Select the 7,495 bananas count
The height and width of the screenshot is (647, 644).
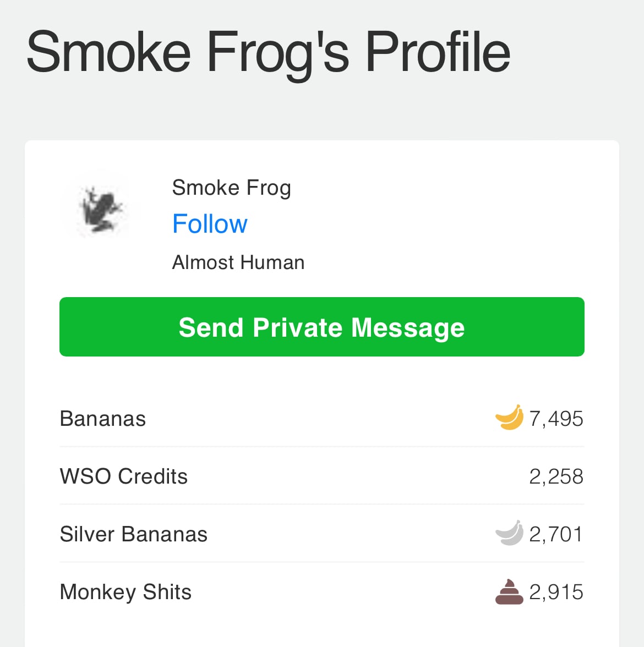click(556, 419)
